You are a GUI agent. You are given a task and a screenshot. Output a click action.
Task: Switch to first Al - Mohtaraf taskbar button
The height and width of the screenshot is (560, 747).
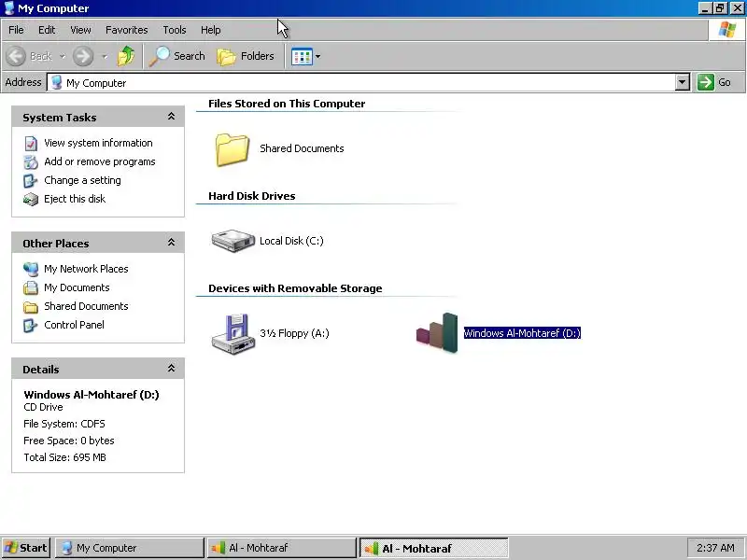[281, 548]
